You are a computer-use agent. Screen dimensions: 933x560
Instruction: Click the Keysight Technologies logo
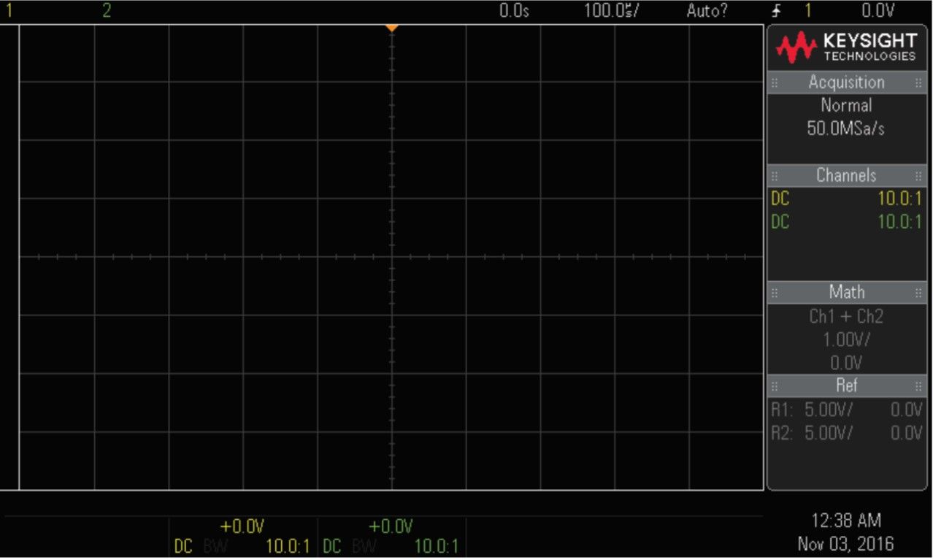pyautogui.click(x=846, y=47)
